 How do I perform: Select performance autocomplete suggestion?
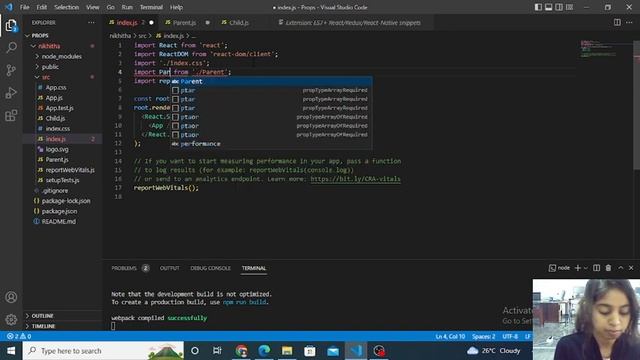click(x=271, y=144)
